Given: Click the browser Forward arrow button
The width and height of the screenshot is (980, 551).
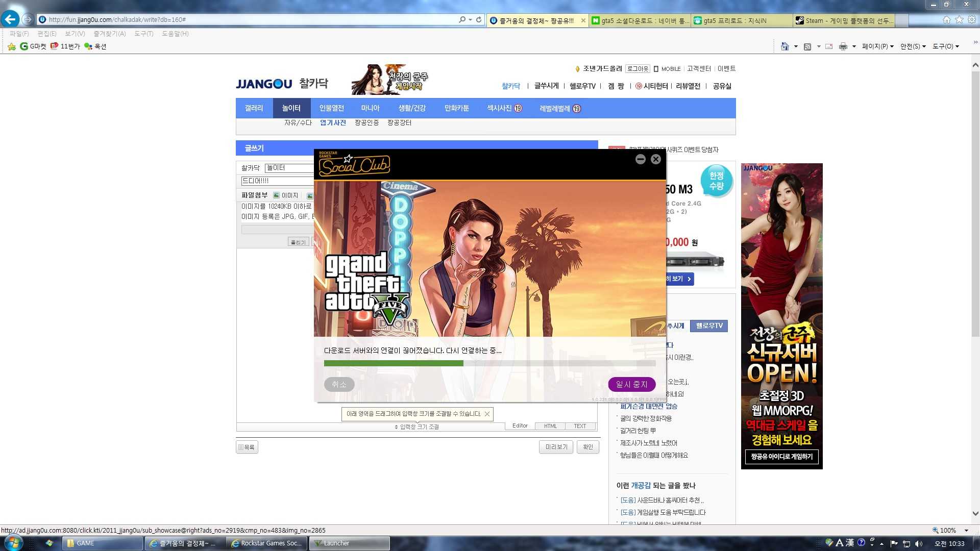Looking at the screenshot, I should (28, 19).
